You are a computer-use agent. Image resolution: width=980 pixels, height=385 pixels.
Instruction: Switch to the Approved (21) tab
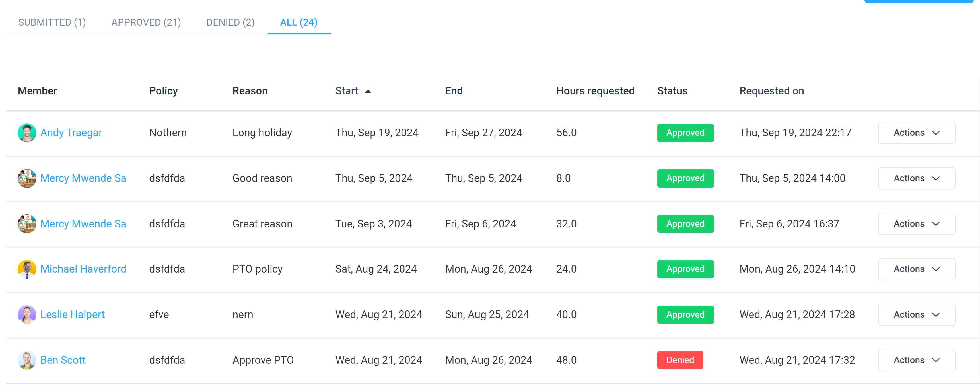point(146,22)
